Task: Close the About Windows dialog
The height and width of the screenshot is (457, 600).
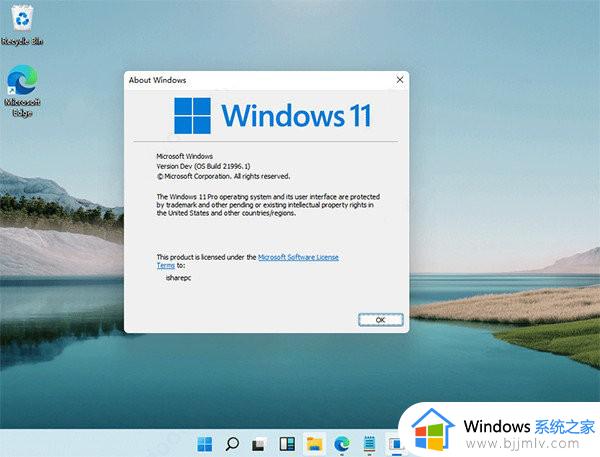Action: (400, 80)
